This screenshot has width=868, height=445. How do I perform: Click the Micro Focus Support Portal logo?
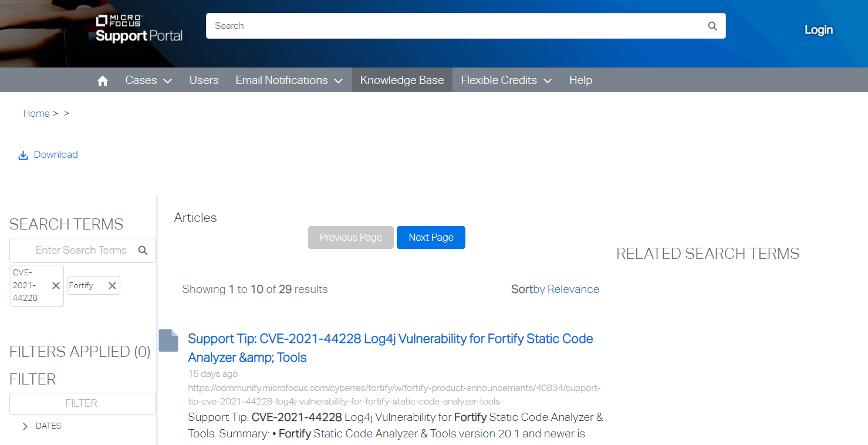coord(139,29)
